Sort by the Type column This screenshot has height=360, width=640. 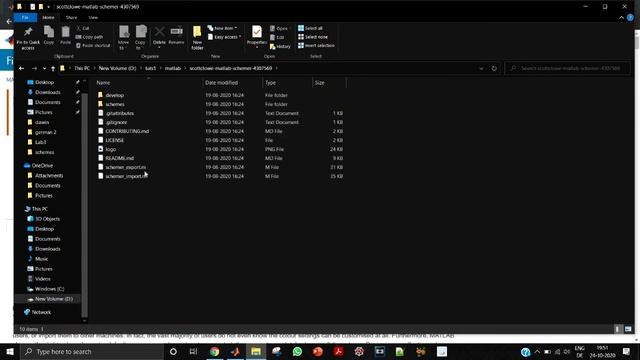287,82
